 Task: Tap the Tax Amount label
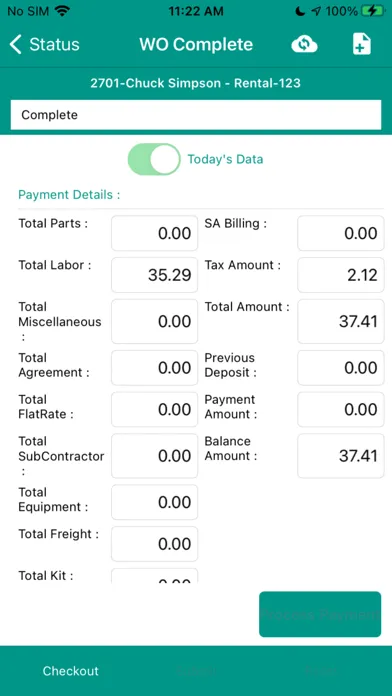point(243,265)
